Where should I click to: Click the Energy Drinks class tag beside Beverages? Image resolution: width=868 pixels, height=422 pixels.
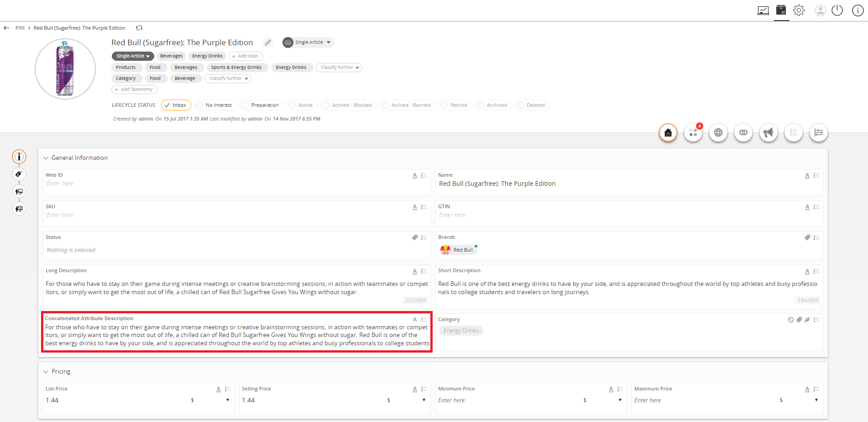click(208, 56)
